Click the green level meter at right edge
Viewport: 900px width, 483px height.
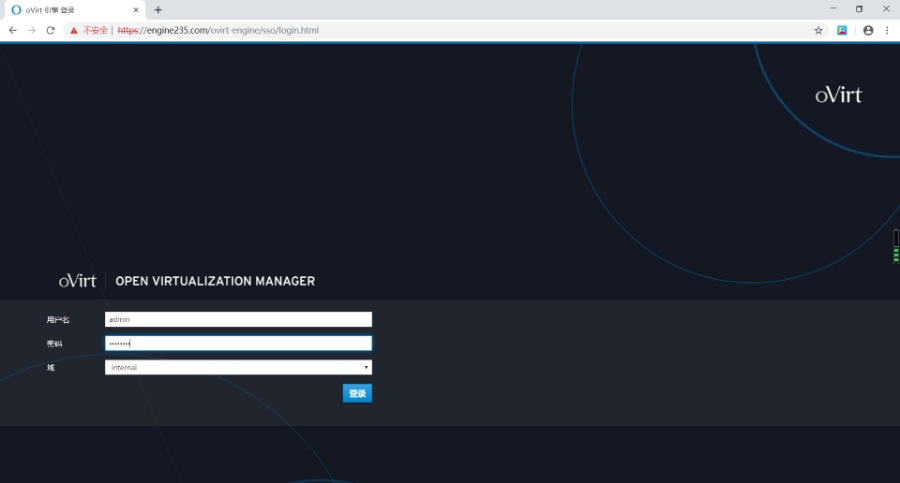click(896, 246)
